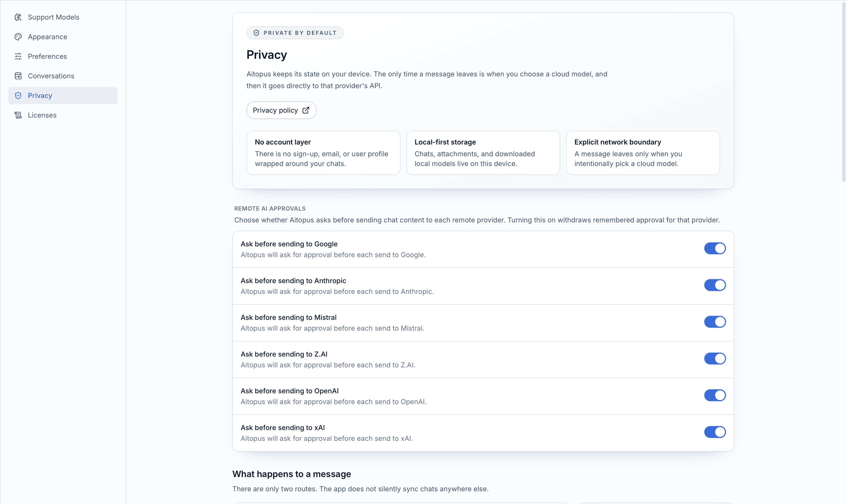Select Conversations in sidebar

(63, 76)
